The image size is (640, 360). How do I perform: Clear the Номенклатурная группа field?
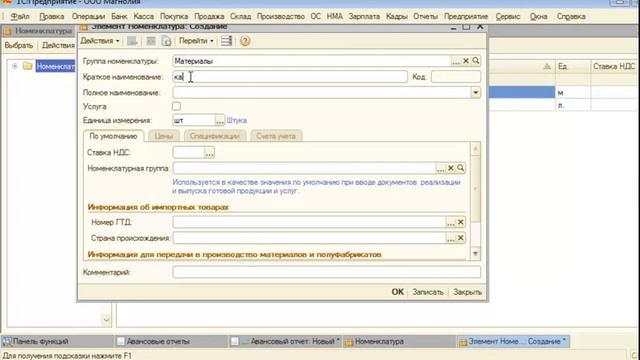click(x=451, y=168)
